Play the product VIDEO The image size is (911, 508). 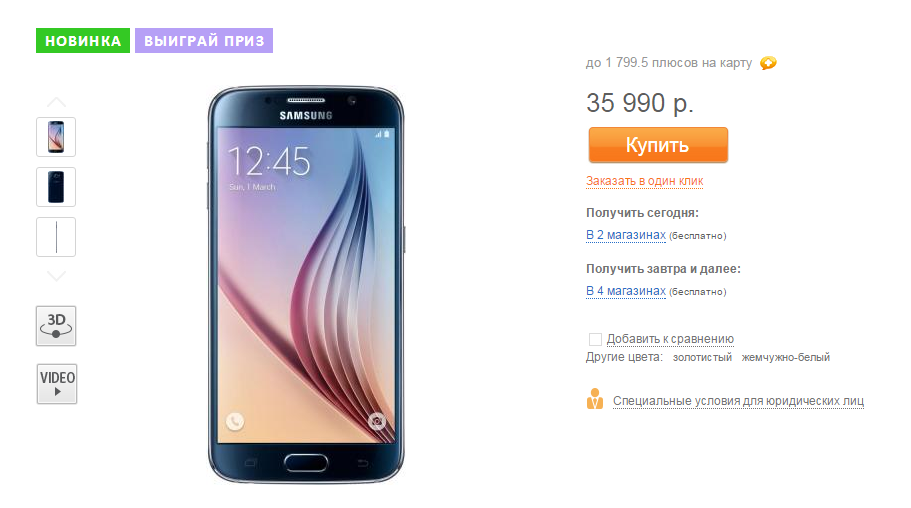tap(57, 384)
